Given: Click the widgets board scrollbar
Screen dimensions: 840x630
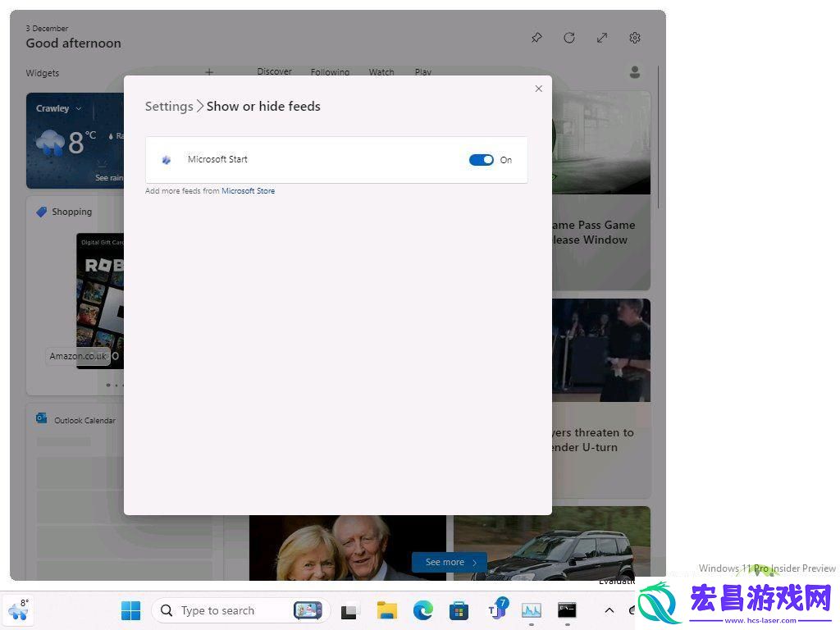Looking at the screenshot, I should [x=658, y=137].
